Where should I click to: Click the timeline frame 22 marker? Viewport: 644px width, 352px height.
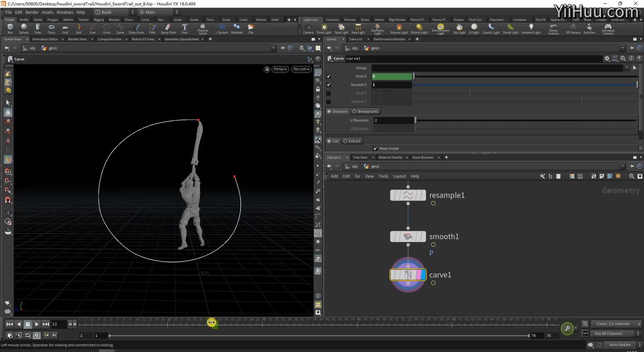click(211, 322)
